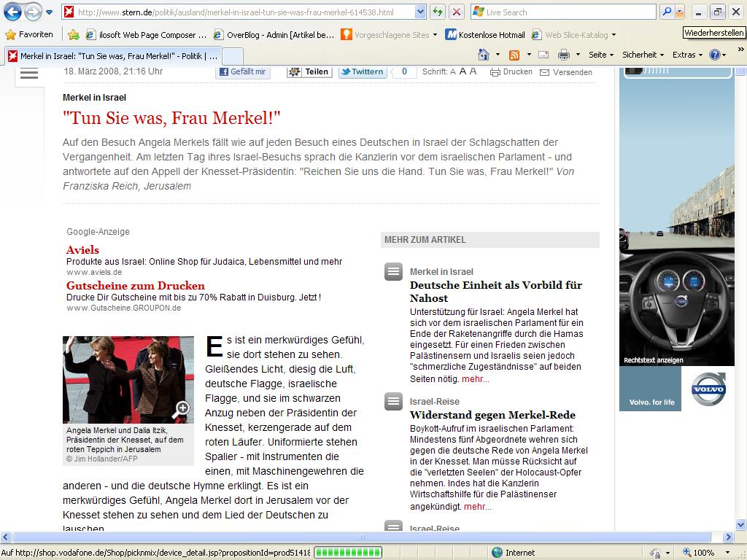Viewport: 747px width, 560px height.
Task: Open the 100% zoom level dropdown in status bar
Action: 727,553
